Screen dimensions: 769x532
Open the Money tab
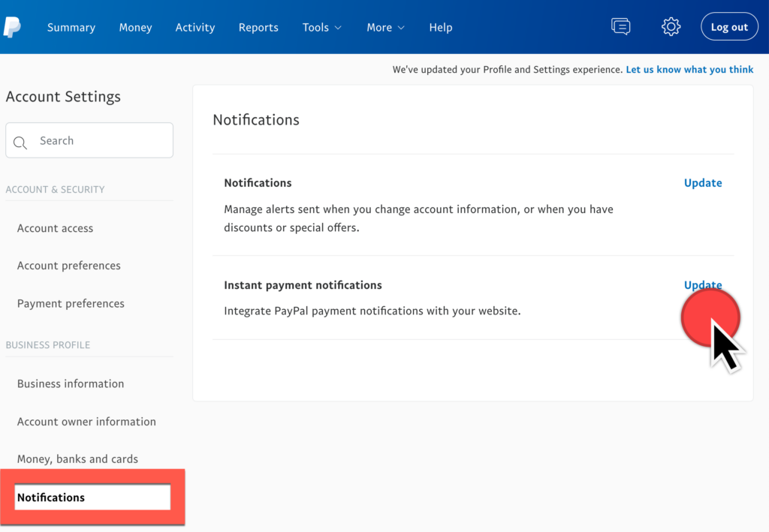tap(135, 28)
